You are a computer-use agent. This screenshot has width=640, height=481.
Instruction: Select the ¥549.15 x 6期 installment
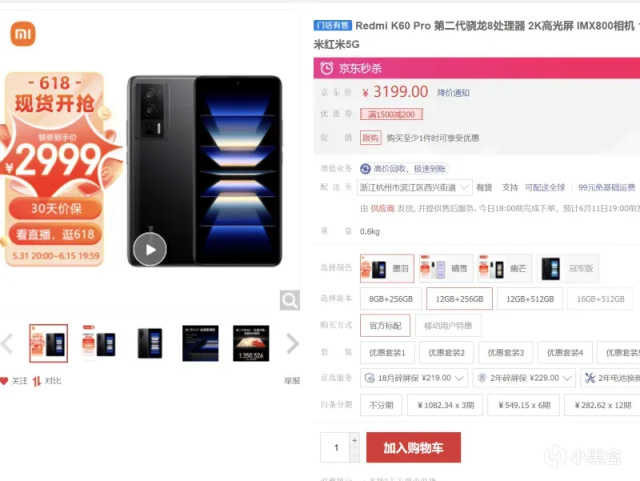pos(524,405)
